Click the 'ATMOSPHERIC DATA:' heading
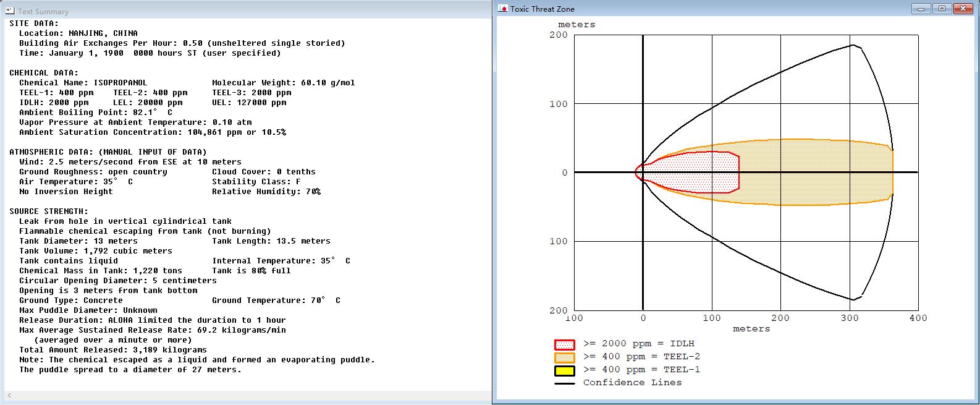This screenshot has height=405, width=980. 108,152
